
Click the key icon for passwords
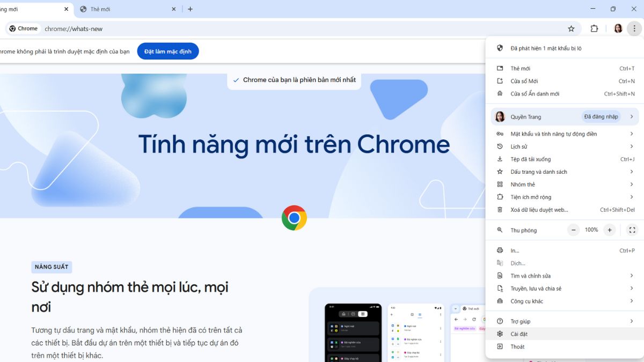(x=500, y=134)
